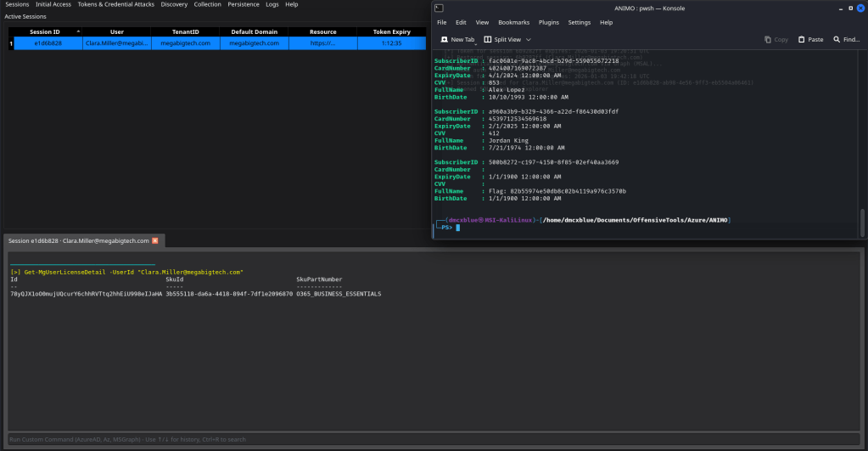
Task: Open the Discovery menu
Action: [174, 4]
